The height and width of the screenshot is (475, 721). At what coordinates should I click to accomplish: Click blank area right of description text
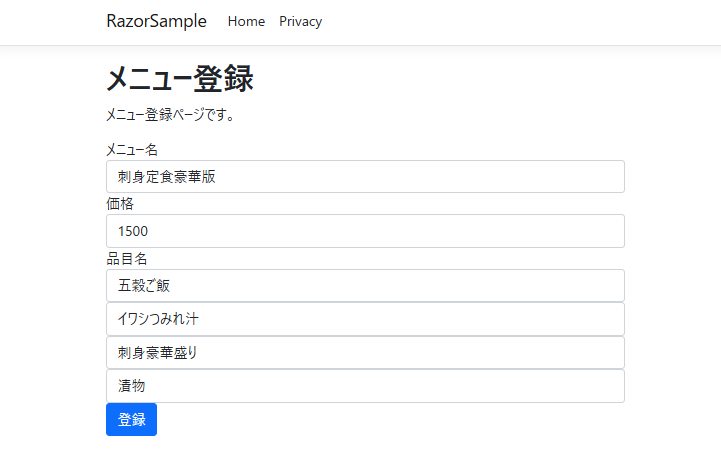point(450,115)
